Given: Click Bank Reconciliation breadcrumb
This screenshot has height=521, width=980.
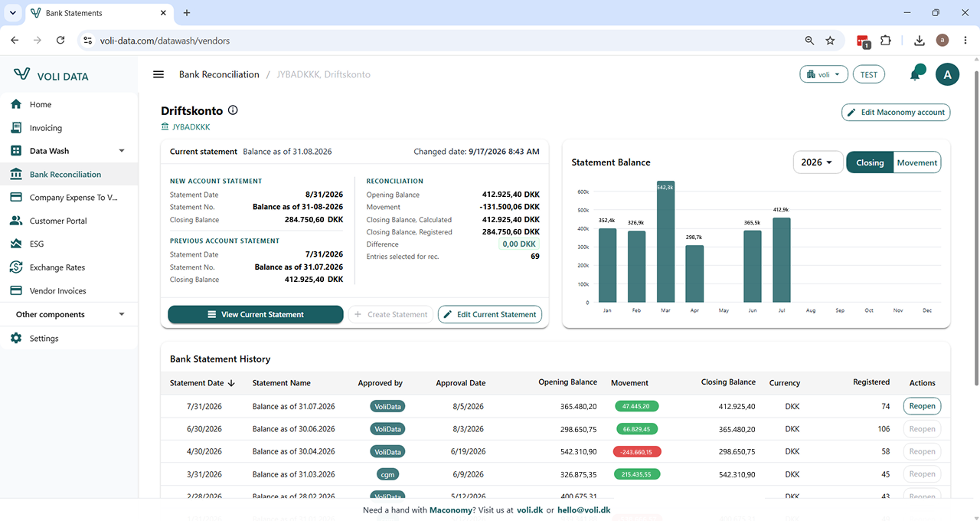Looking at the screenshot, I should 219,74.
